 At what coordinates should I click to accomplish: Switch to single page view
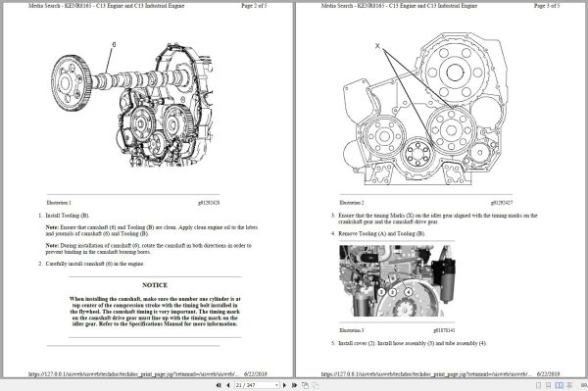pos(538,385)
